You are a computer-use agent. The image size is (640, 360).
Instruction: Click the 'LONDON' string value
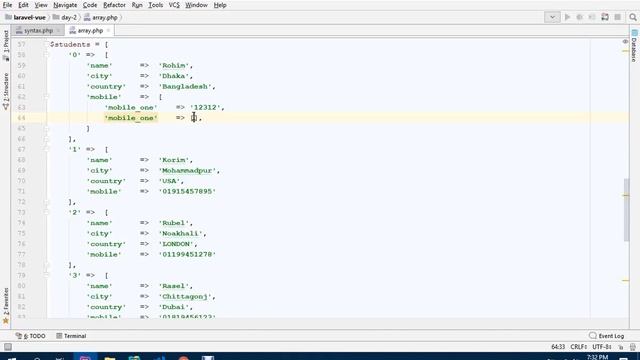176,244
